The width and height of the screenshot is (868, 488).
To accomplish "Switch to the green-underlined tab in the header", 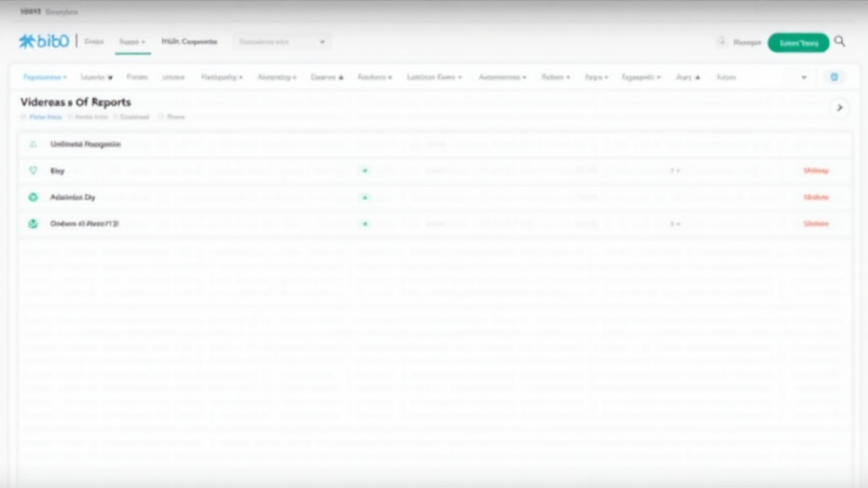I will [132, 42].
